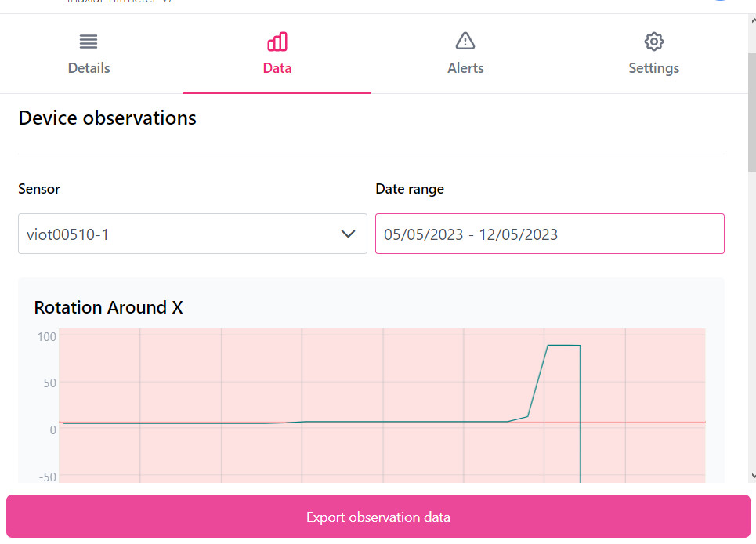Open the date range picker field

pyautogui.click(x=549, y=234)
